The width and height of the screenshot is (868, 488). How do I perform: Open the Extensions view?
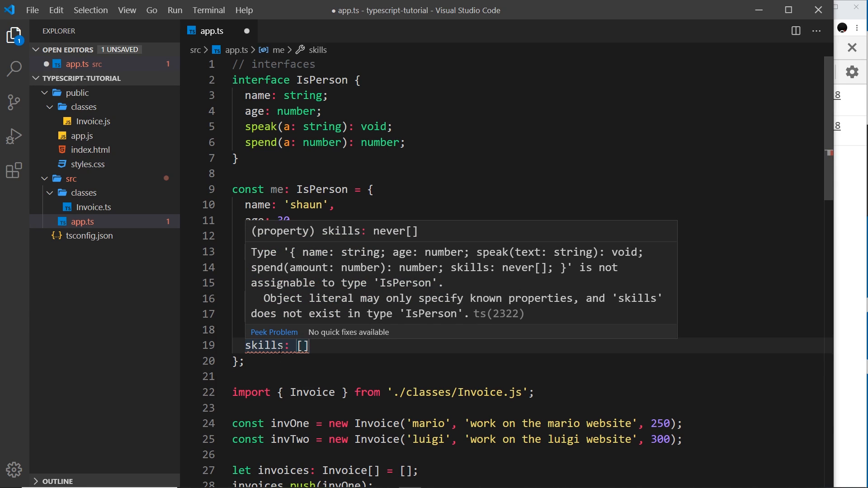point(14,170)
